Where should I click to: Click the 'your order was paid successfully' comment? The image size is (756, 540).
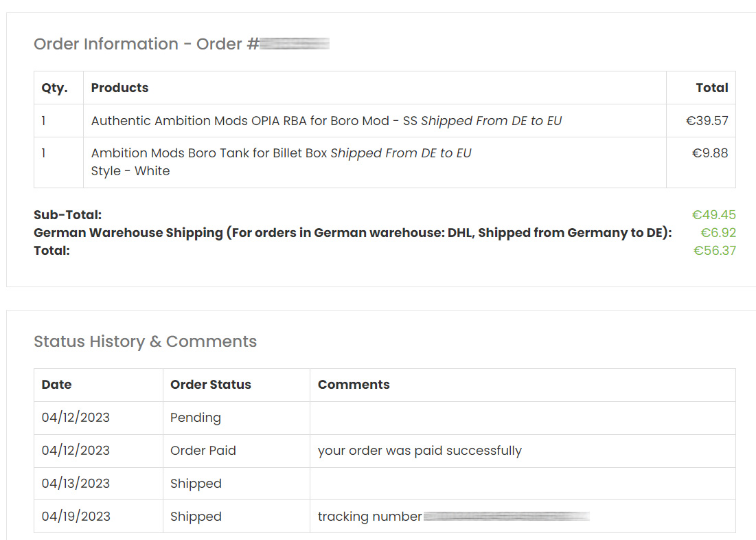click(x=420, y=451)
